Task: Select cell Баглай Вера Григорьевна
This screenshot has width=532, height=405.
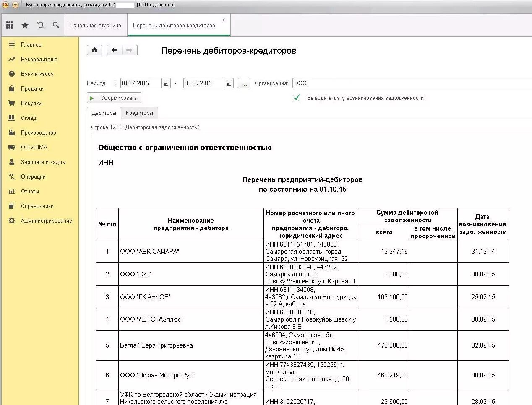Action: 191,345
